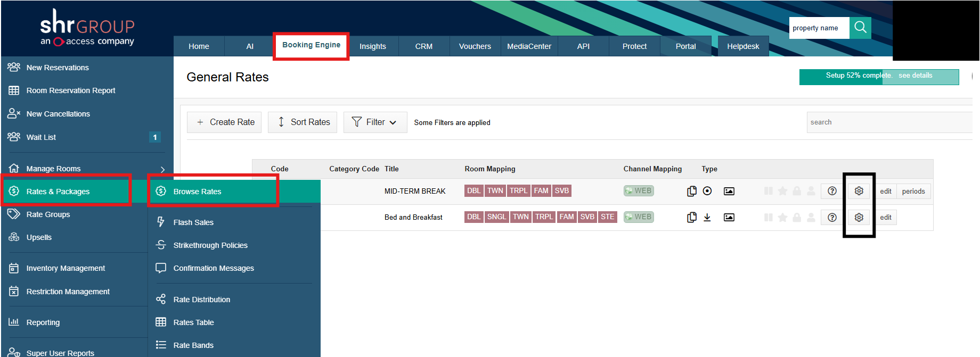Switch to the CRM tab
The height and width of the screenshot is (357, 980).
424,46
